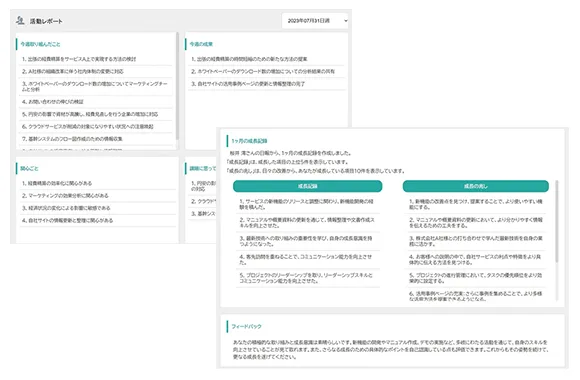Select 今週の成果 item 2 about ホワイトペーパー分析結果の共有
Screen dimensions: 580x380
tap(266, 71)
